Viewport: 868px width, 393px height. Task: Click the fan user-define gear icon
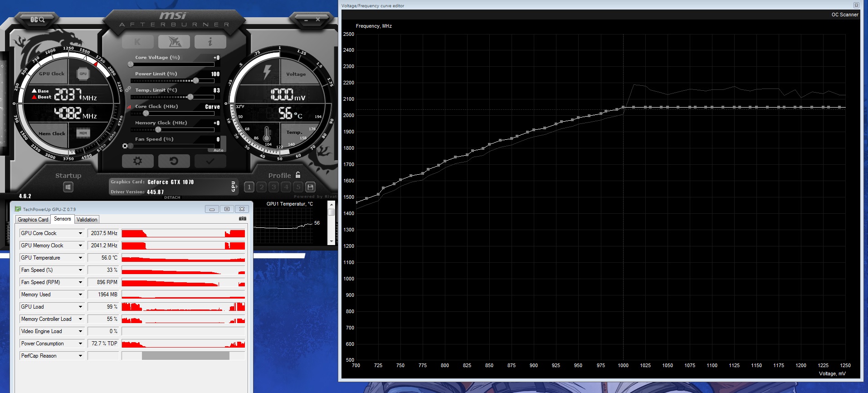[125, 146]
